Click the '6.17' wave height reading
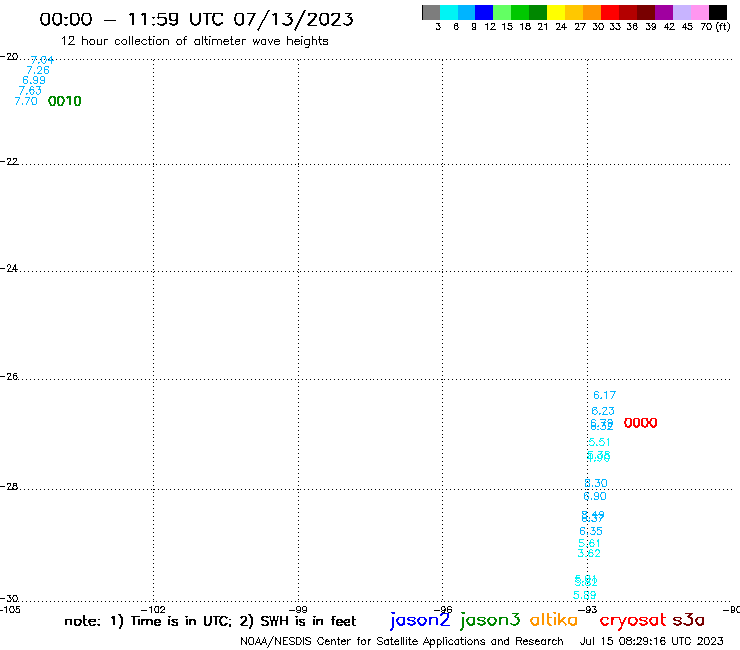 coord(605,395)
